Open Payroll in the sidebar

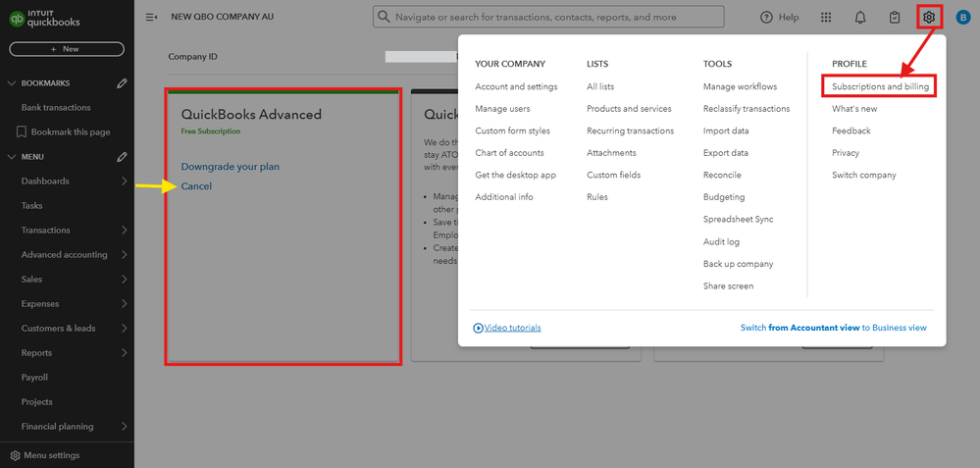click(34, 378)
